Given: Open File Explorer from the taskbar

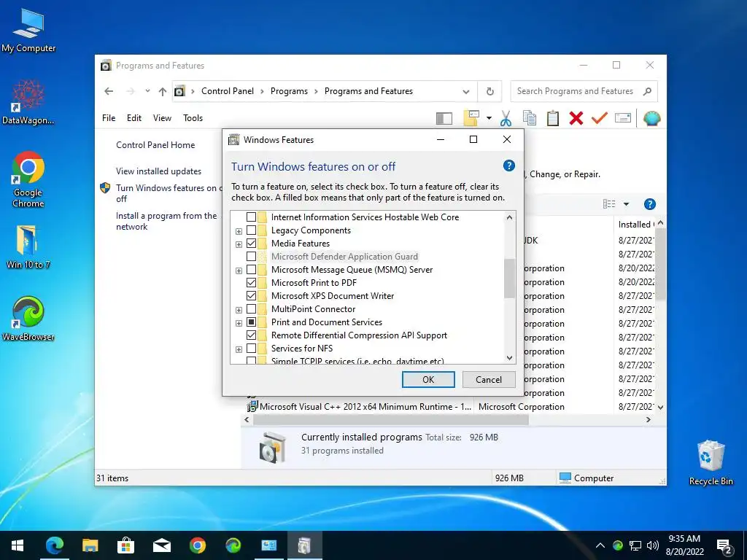Looking at the screenshot, I should pos(90,545).
